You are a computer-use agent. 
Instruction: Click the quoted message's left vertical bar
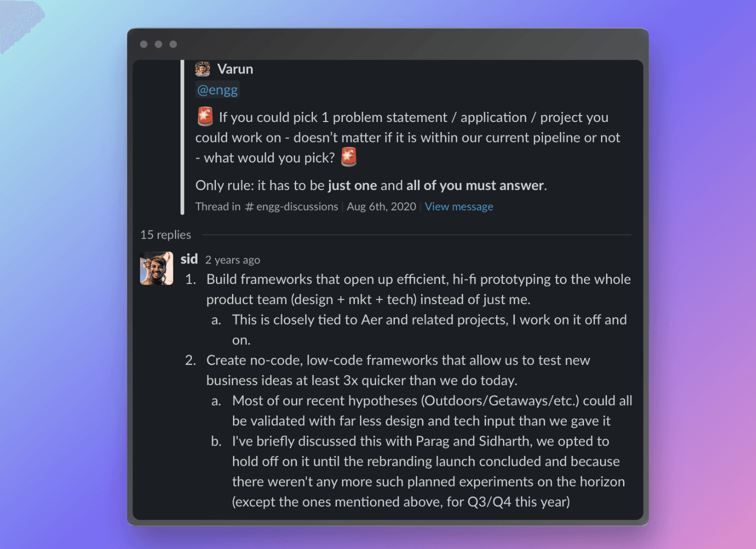[x=182, y=137]
